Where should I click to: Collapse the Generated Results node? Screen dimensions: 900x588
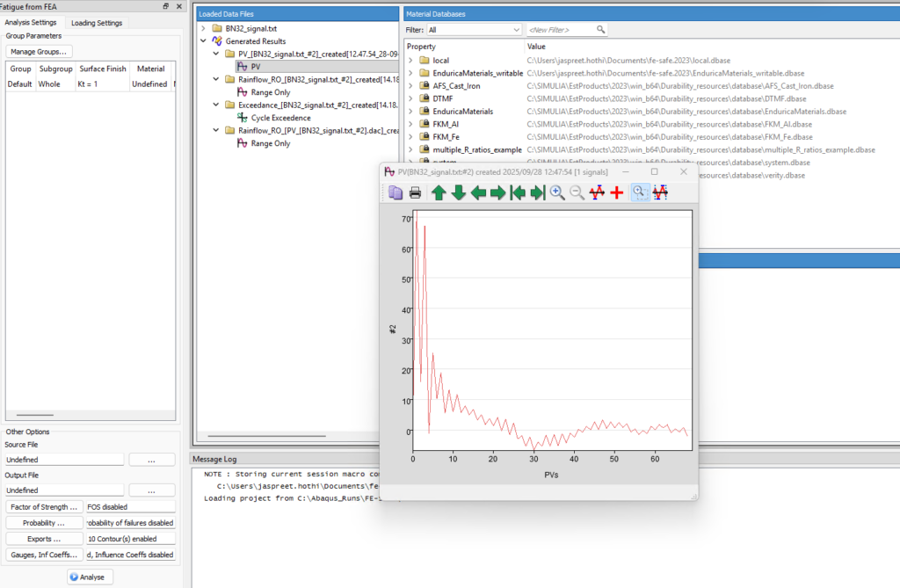[203, 40]
